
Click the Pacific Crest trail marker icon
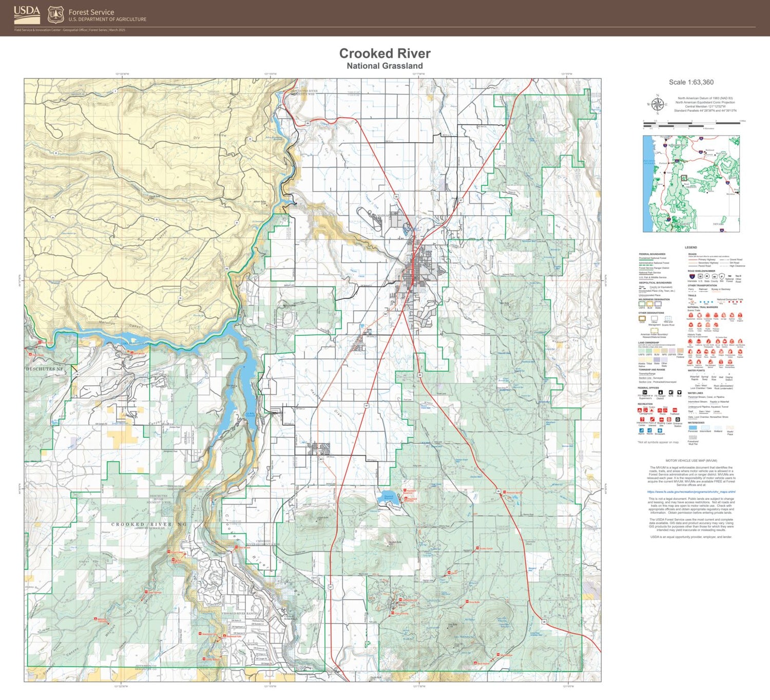click(700, 325)
